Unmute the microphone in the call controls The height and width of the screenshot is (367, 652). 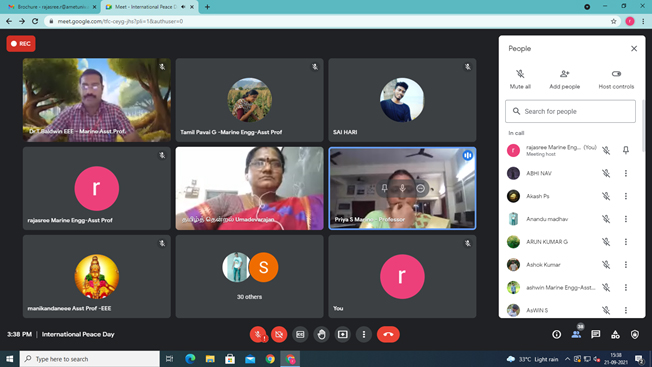258,334
